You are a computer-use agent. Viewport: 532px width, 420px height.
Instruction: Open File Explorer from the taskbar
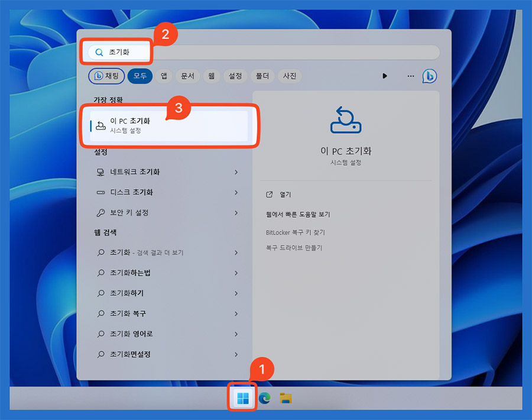[x=286, y=398]
